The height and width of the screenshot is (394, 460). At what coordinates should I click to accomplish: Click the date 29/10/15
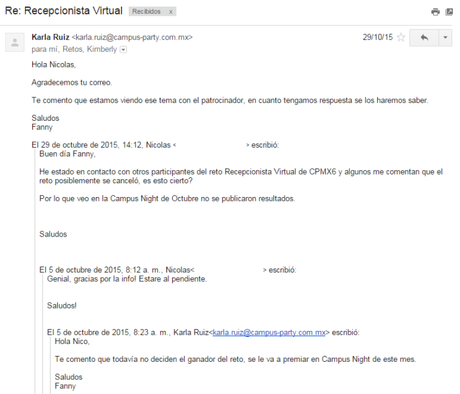378,37
